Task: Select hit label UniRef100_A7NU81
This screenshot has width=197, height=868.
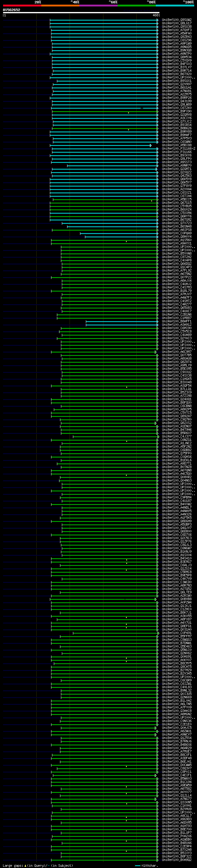Action: coord(177,91)
